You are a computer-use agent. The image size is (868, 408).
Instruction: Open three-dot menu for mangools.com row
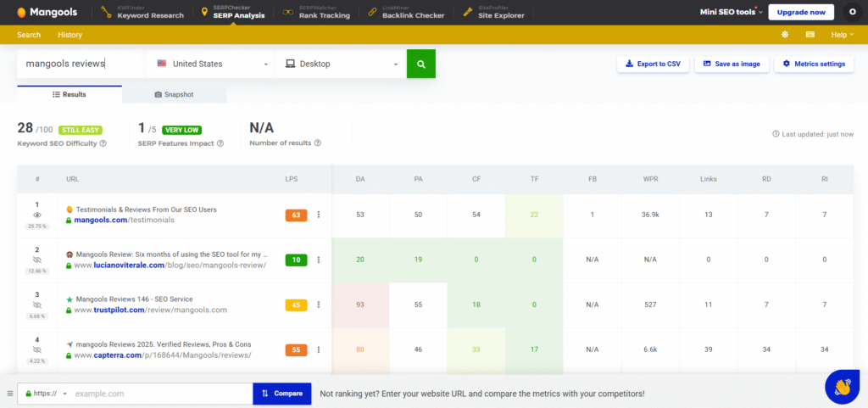(319, 215)
